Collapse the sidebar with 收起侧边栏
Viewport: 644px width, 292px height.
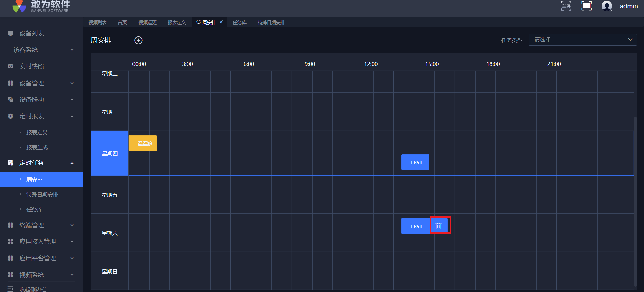(x=33, y=289)
